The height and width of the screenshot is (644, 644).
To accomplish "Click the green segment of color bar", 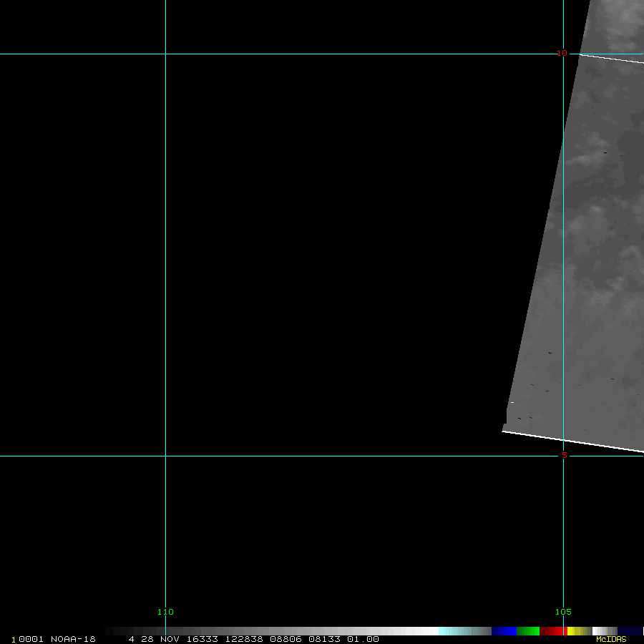I will (x=527, y=631).
